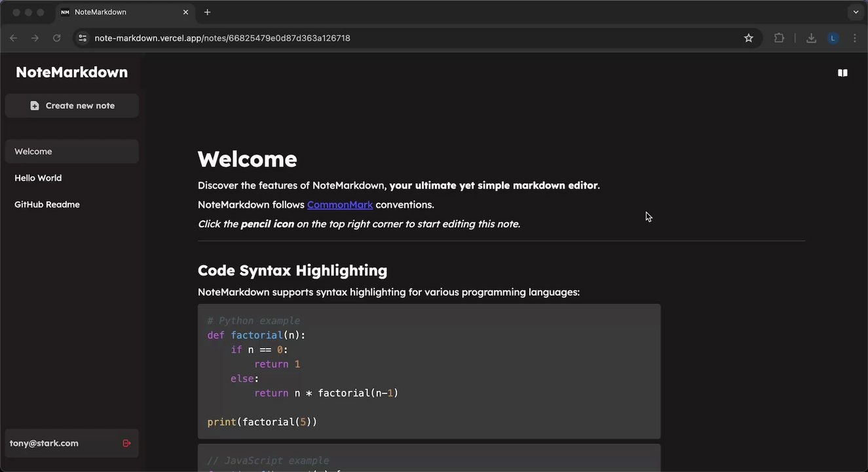View site information icon in the address bar

(x=83, y=38)
